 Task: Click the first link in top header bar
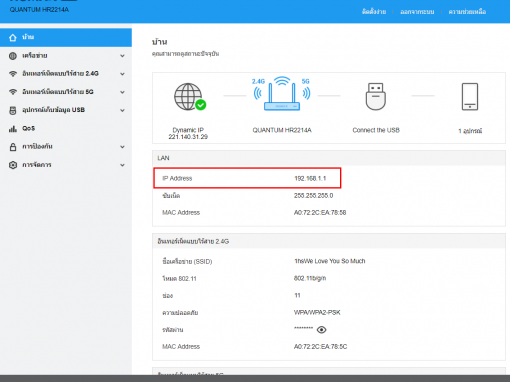pyautogui.click(x=374, y=12)
